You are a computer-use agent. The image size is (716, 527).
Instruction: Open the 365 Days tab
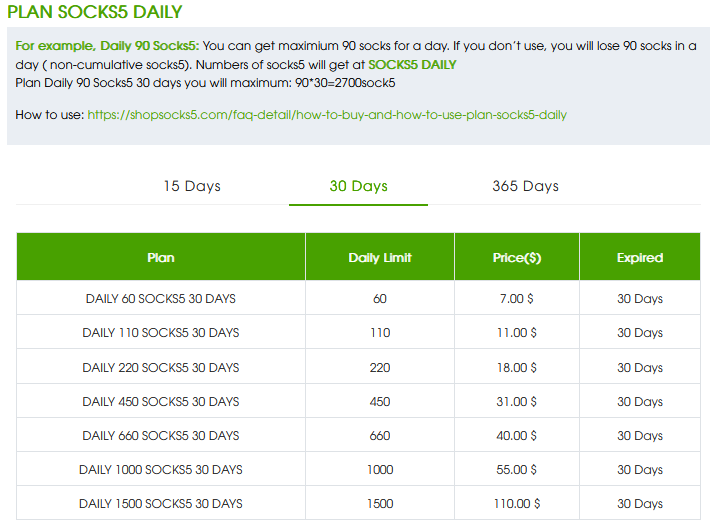(525, 186)
